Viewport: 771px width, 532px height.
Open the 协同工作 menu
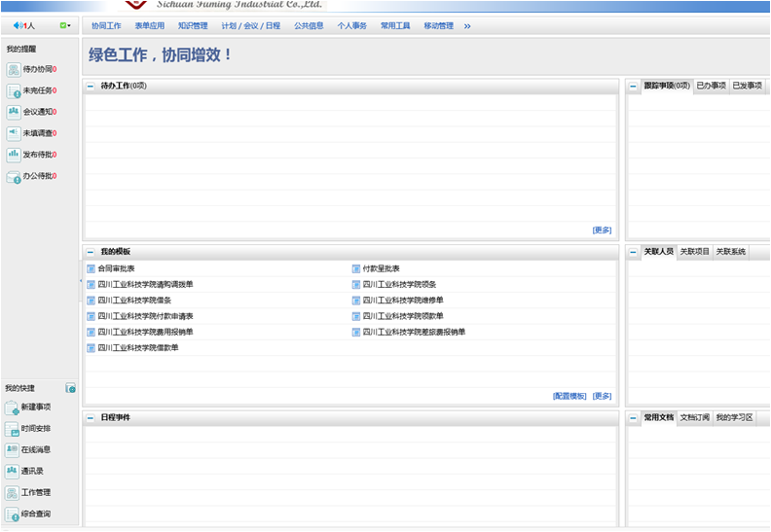pos(106,26)
